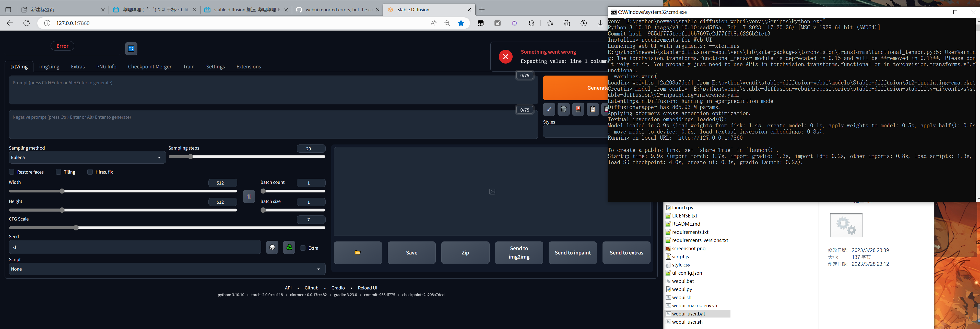Open the Extras tab
This screenshot has height=329, width=980.
pyautogui.click(x=78, y=67)
